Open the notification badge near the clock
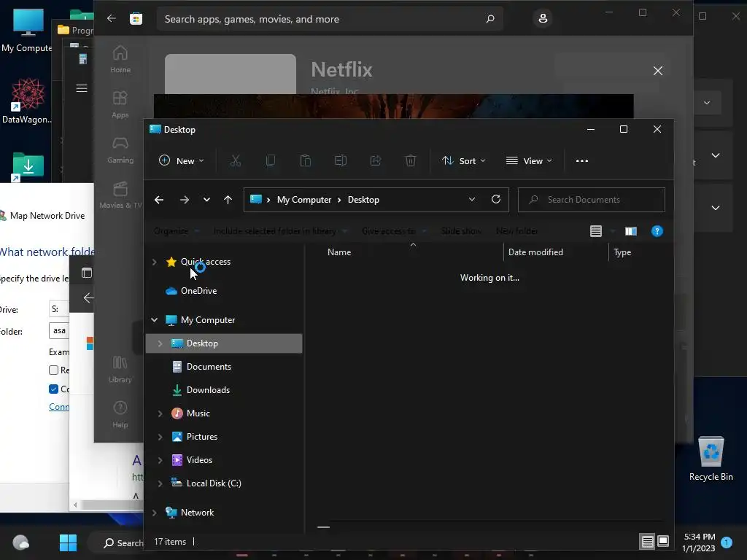Viewport: 747px width, 560px height. (727, 542)
